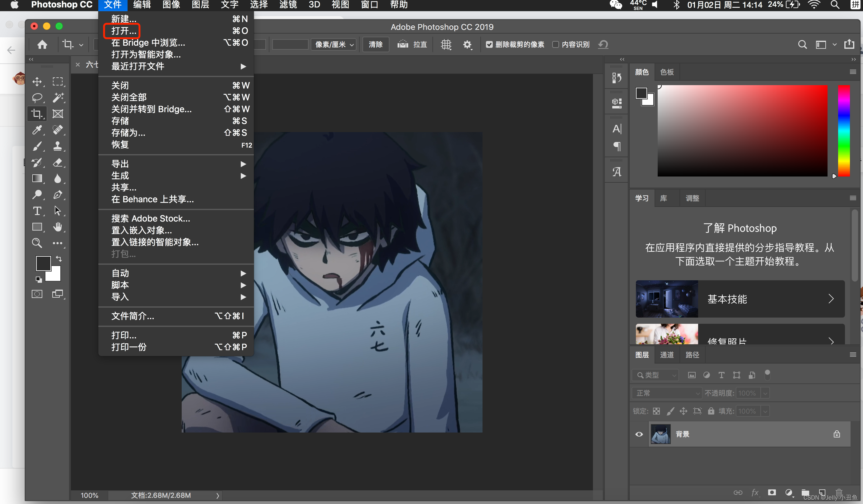The height and width of the screenshot is (504, 863).
Task: Choose 打开... from the file menu
Action: 124,31
